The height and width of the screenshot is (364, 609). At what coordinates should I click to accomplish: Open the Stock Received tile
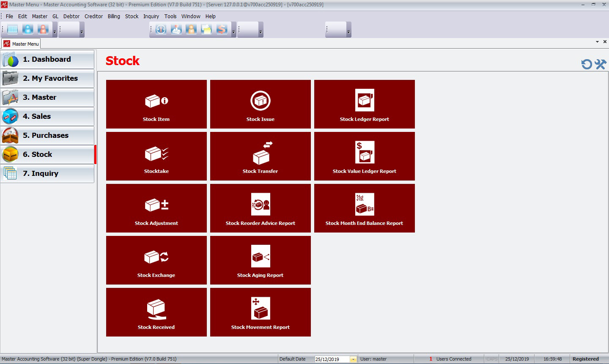(x=156, y=312)
